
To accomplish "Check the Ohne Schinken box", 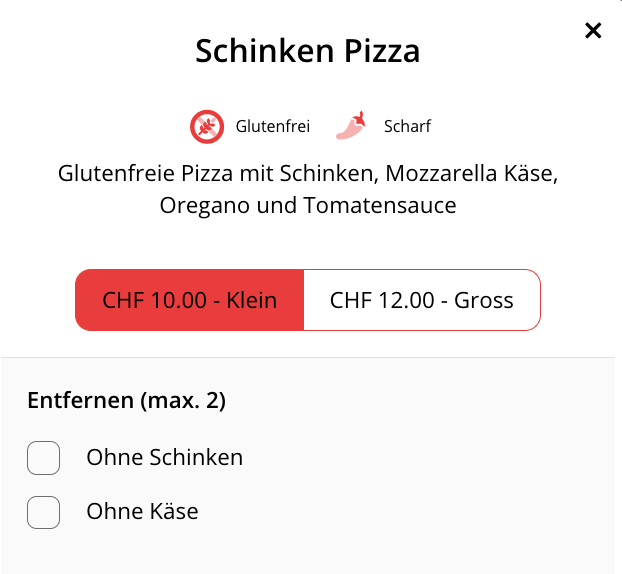I will (44, 458).
